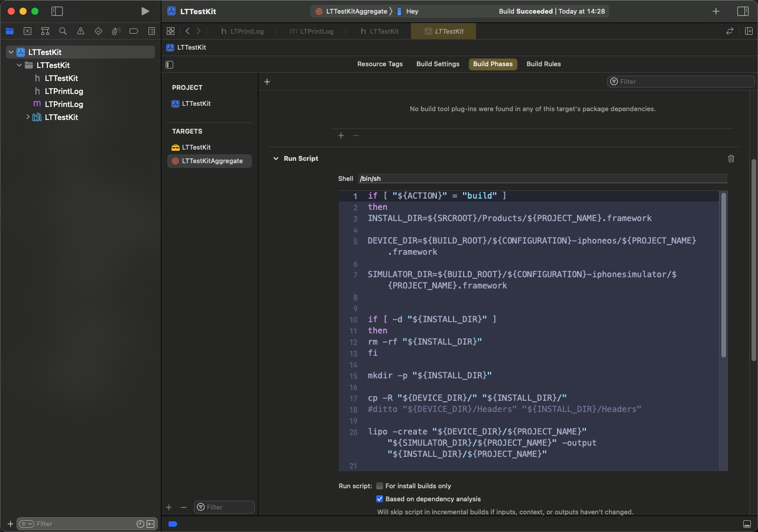Open the LTTestKit header editor tab

[379, 31]
